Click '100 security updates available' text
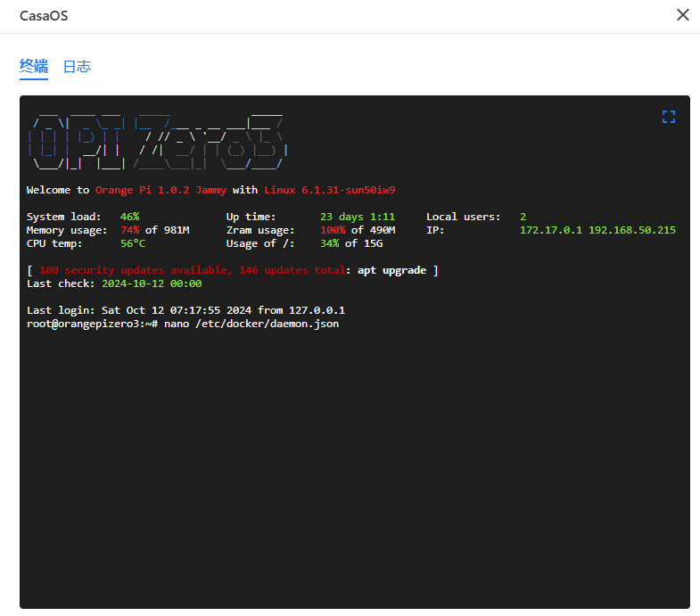700x616 pixels. click(136, 270)
